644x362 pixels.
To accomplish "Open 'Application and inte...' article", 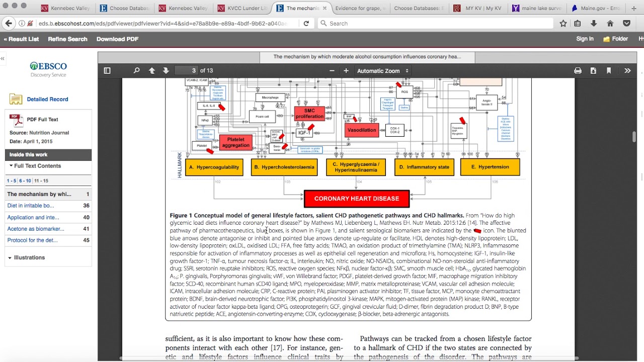I will pos(33,217).
